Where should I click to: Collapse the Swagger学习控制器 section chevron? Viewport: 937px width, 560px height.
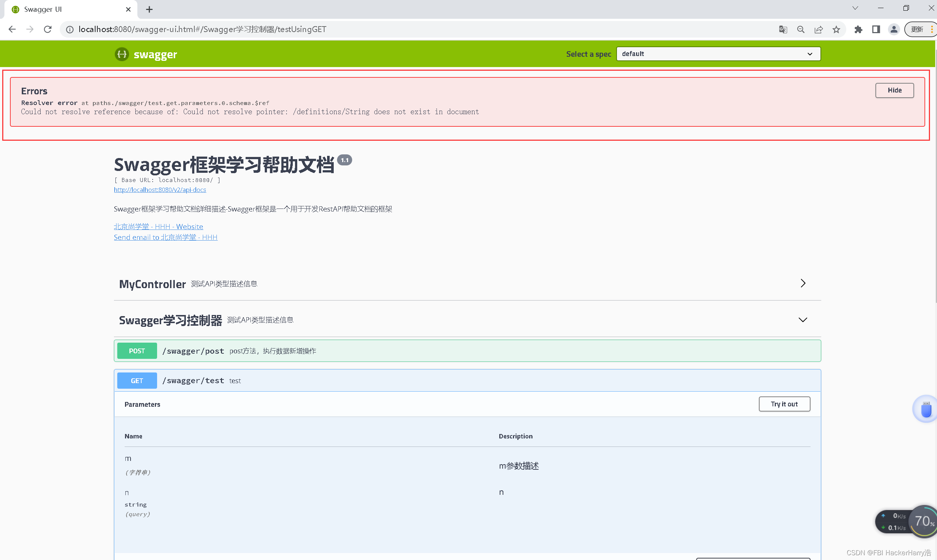pos(803,320)
